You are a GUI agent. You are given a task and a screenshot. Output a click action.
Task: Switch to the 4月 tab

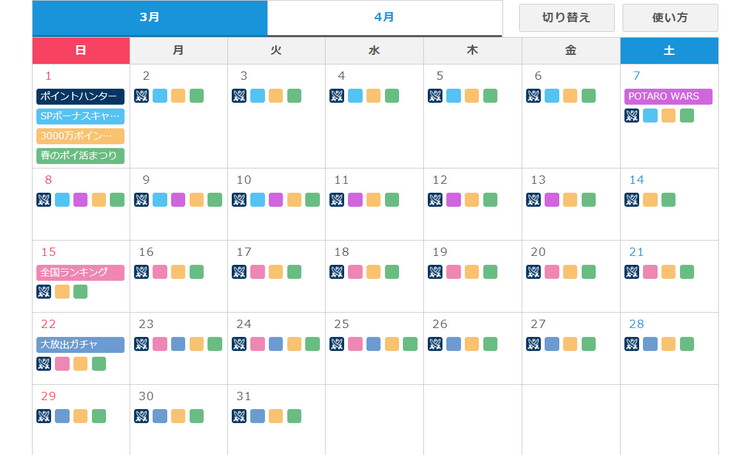tap(384, 17)
